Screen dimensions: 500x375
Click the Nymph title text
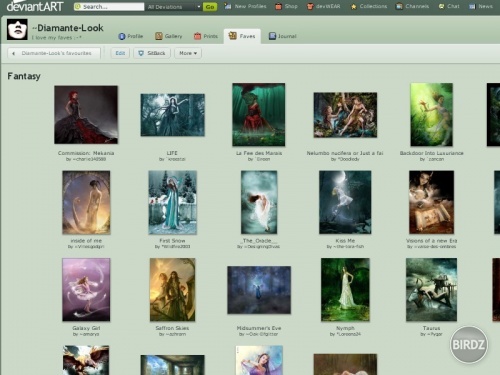point(345,328)
